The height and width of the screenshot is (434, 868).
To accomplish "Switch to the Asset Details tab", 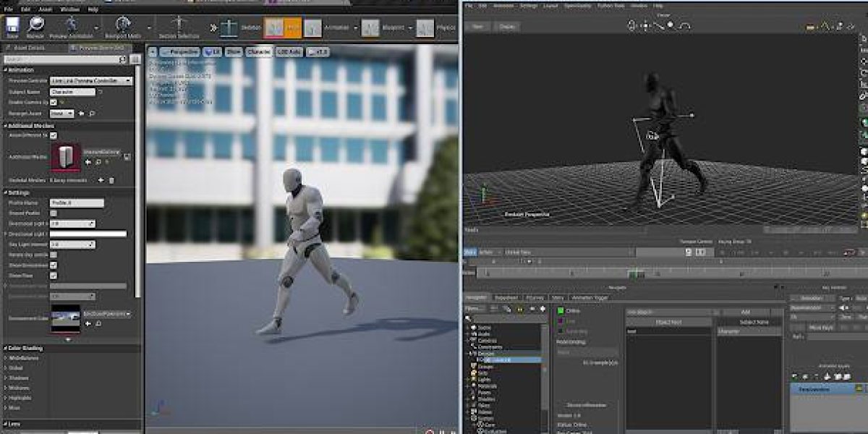I will [x=29, y=48].
